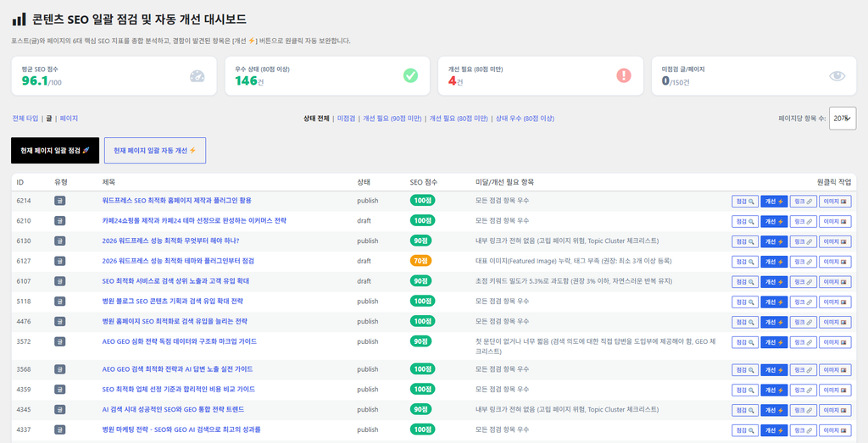
Task: Click the bar chart icon beside the dashboard title
Action: pos(19,19)
